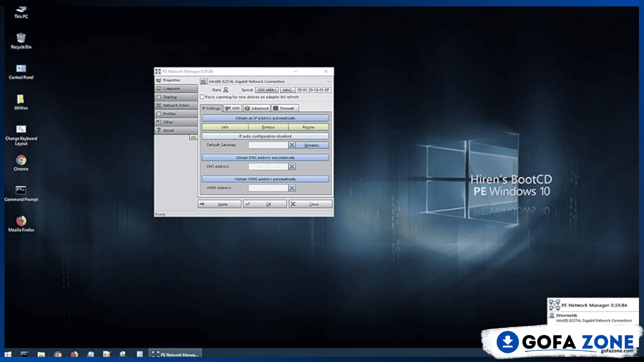Click the small arrow button under the sidebar
Viewport: 644px width, 362px height.
tap(193, 137)
